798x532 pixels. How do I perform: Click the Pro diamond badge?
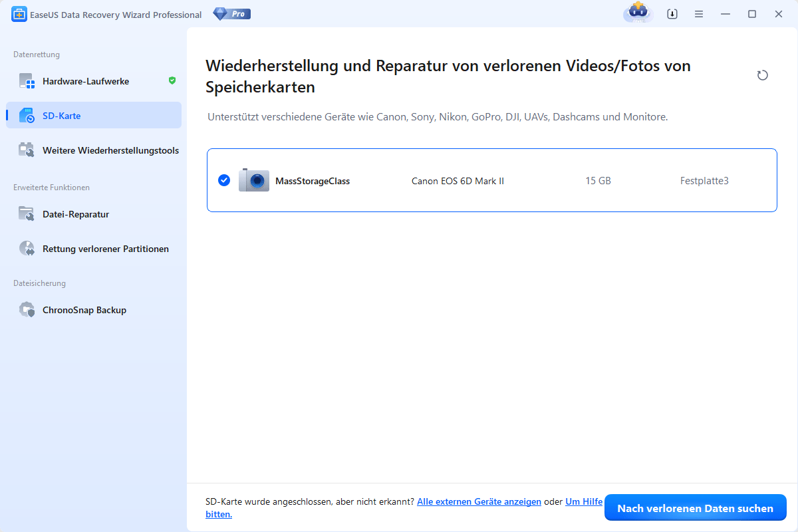pyautogui.click(x=232, y=14)
